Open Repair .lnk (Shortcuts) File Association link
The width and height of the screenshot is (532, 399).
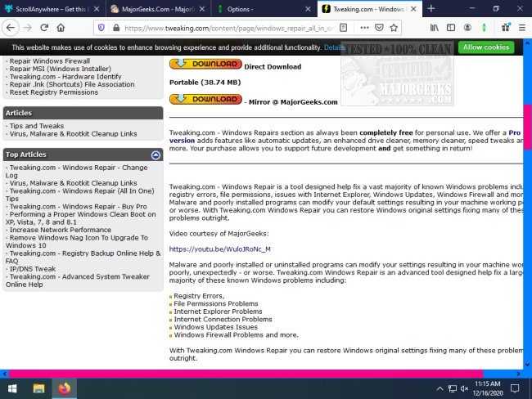coord(72,84)
